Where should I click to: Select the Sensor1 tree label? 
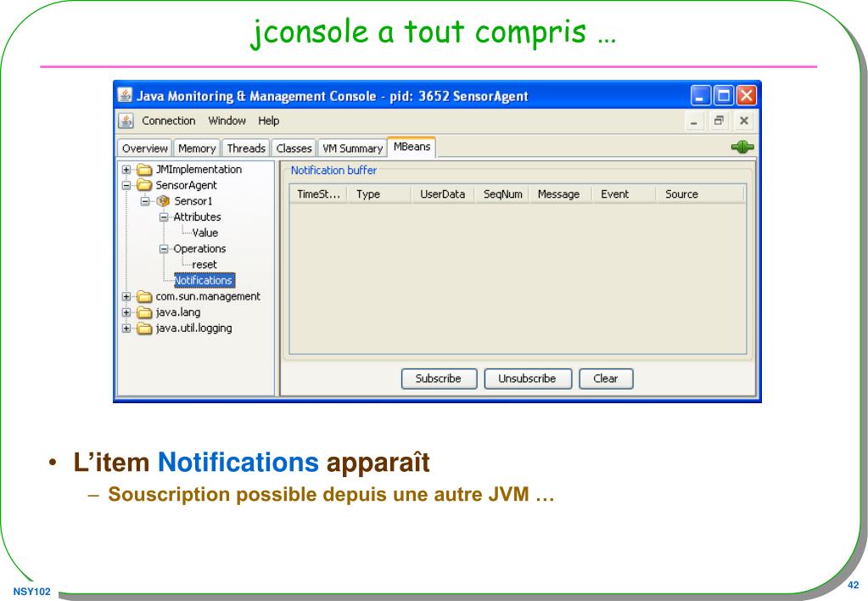tap(193, 201)
